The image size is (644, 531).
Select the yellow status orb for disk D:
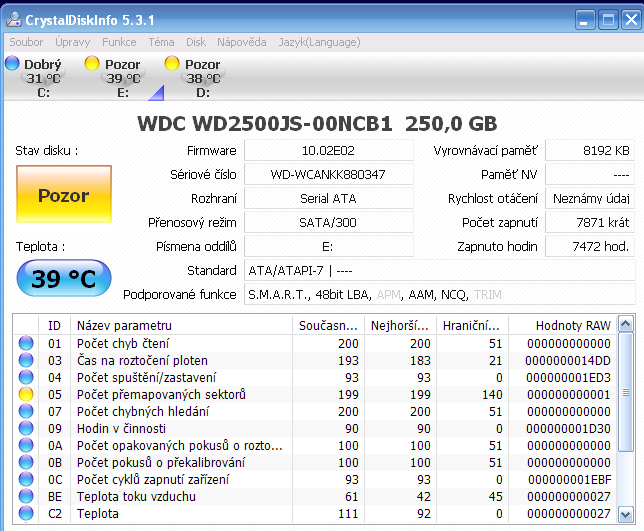click(x=172, y=64)
